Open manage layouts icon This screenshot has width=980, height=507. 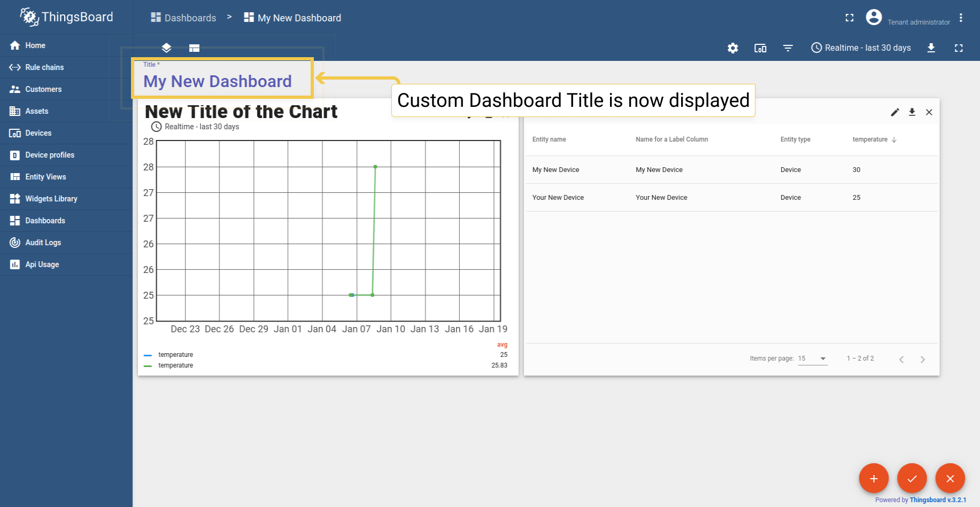click(x=194, y=48)
